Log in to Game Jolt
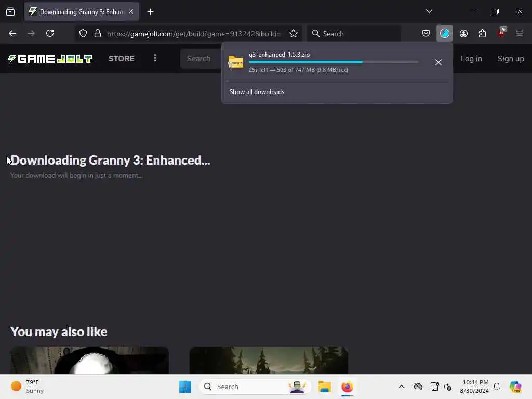 click(471, 58)
